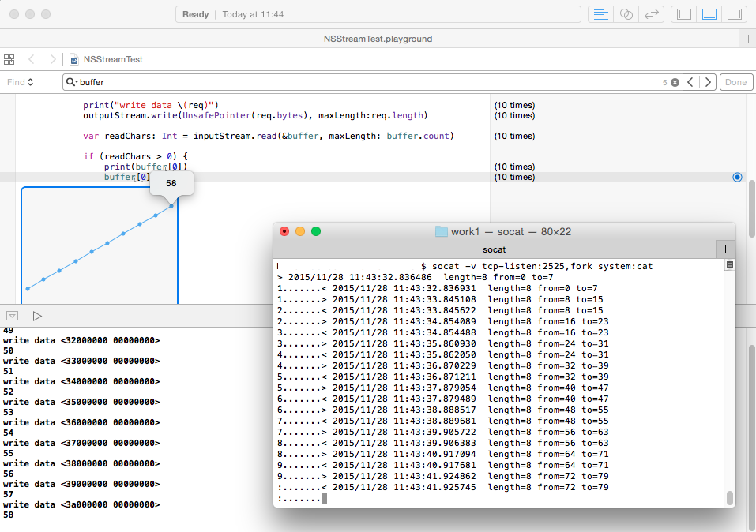Click NSStreamTest in the jump bar
The image size is (756, 532).
pyautogui.click(x=112, y=59)
